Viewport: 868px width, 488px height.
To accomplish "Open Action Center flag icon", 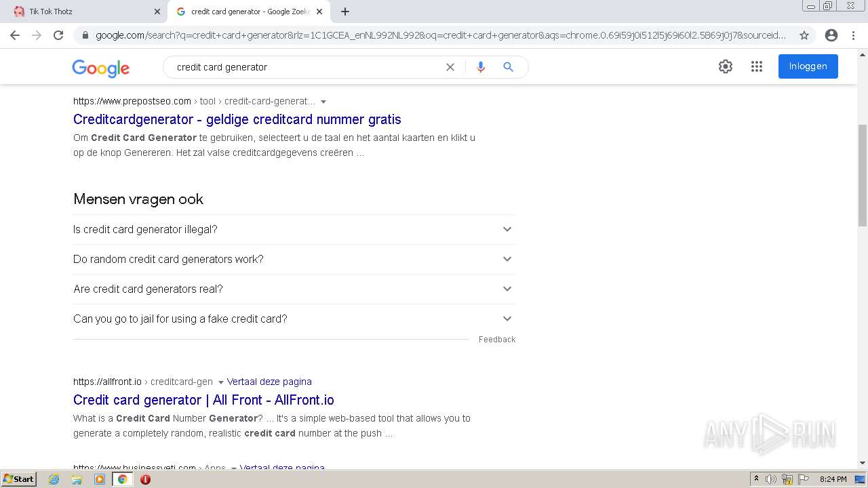I will 804,479.
